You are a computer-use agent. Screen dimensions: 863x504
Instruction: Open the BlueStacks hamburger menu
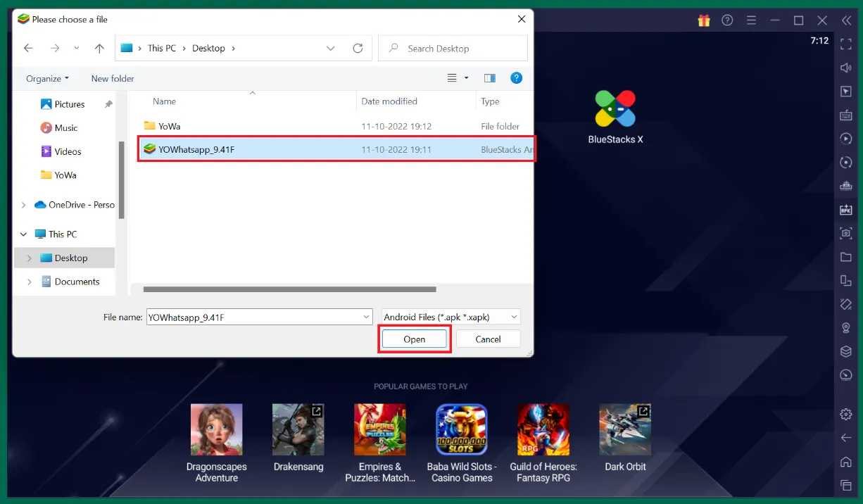tap(751, 20)
